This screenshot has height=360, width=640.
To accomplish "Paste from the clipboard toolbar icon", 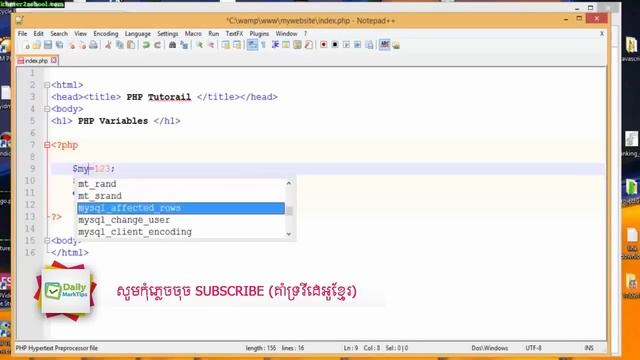I will click(131, 45).
